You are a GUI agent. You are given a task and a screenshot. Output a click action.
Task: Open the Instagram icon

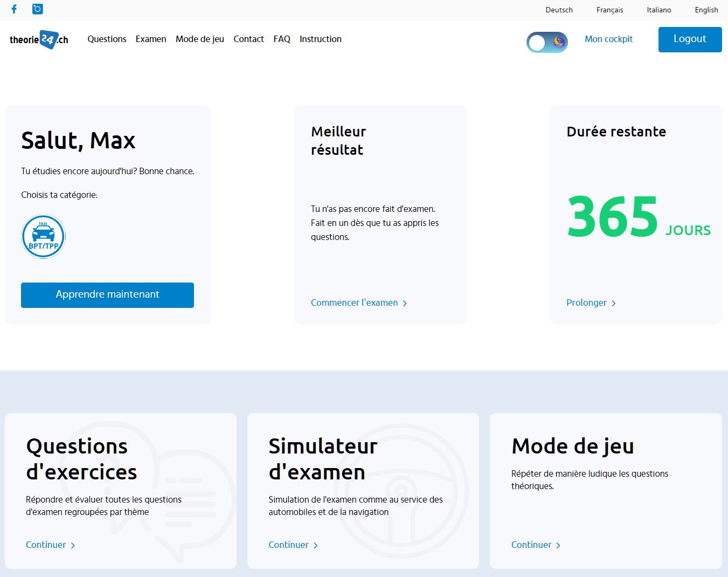37,9
